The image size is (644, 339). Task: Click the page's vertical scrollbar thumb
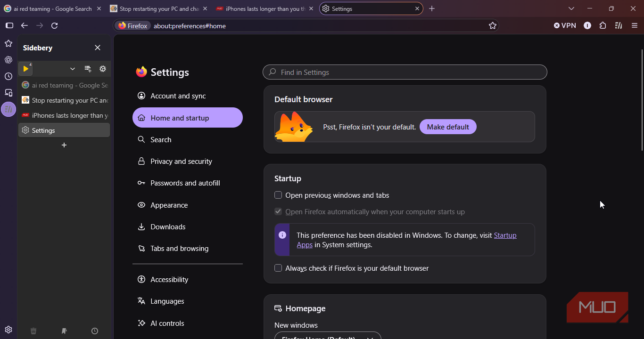(x=642, y=100)
